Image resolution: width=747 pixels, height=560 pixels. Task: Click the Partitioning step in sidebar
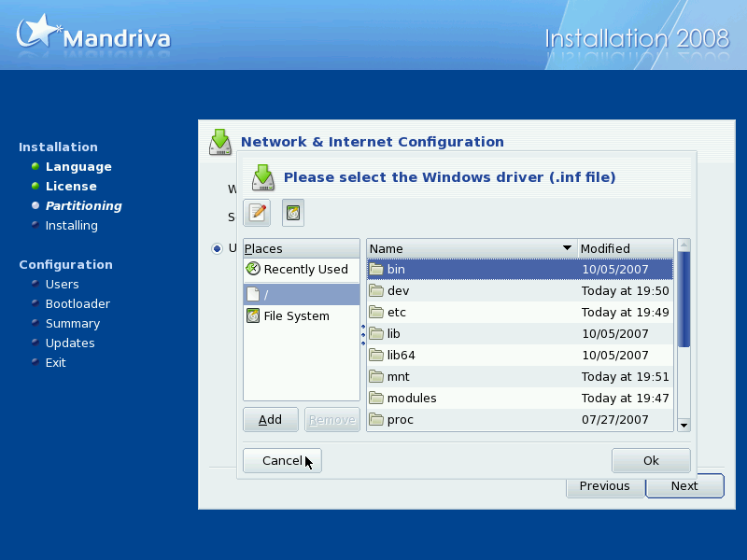tap(83, 205)
